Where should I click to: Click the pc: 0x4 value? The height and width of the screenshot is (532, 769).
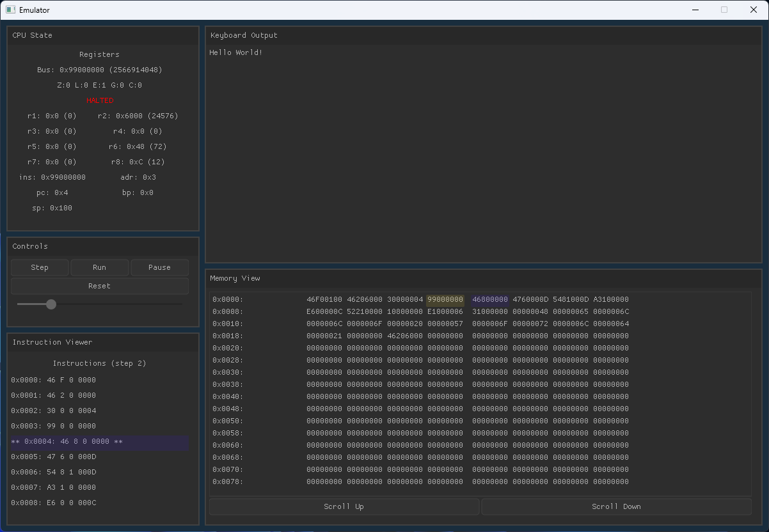52,192
